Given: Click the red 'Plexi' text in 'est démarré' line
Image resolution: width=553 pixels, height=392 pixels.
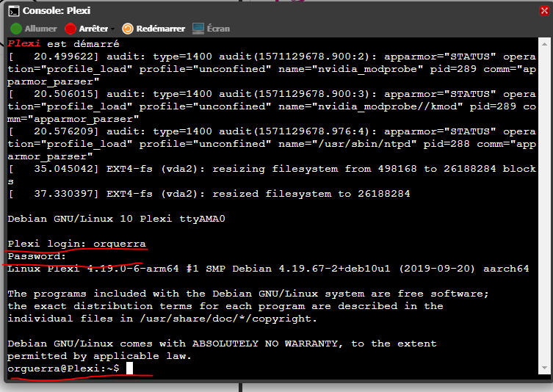Looking at the screenshot, I should (24, 44).
